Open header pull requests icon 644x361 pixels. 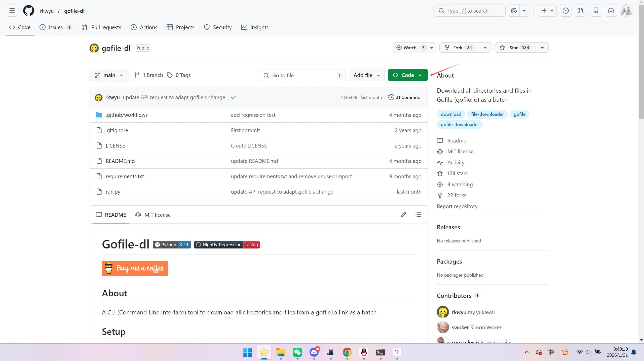(x=581, y=11)
